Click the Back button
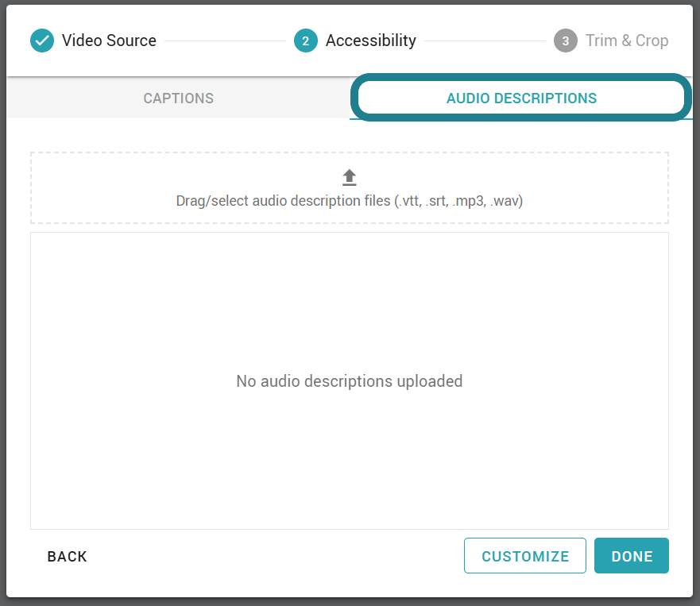700x606 pixels. tap(68, 557)
